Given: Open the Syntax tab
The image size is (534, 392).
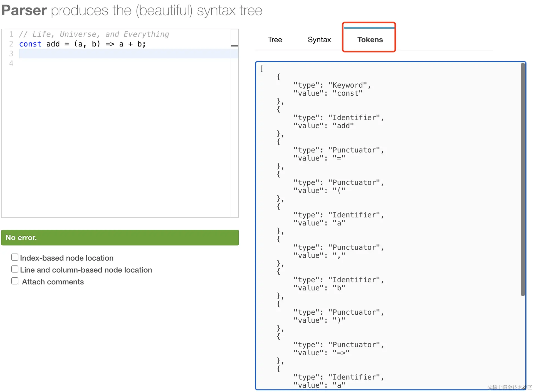Looking at the screenshot, I should tap(319, 40).
